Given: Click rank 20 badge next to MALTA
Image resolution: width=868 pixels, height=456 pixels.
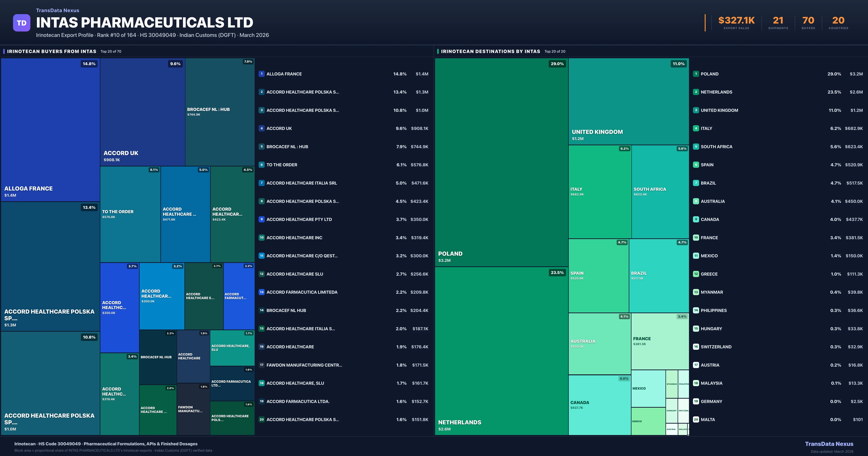Looking at the screenshot, I should [696, 420].
